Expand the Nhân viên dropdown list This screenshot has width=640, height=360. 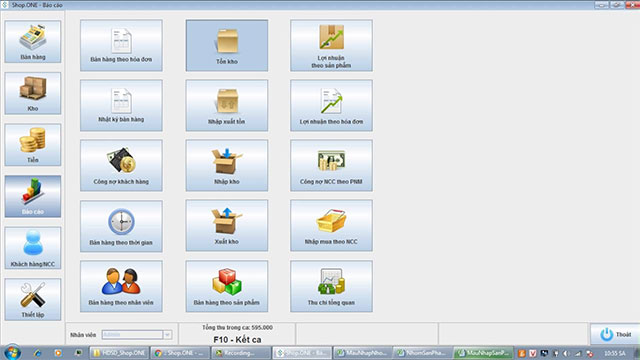tap(167, 335)
